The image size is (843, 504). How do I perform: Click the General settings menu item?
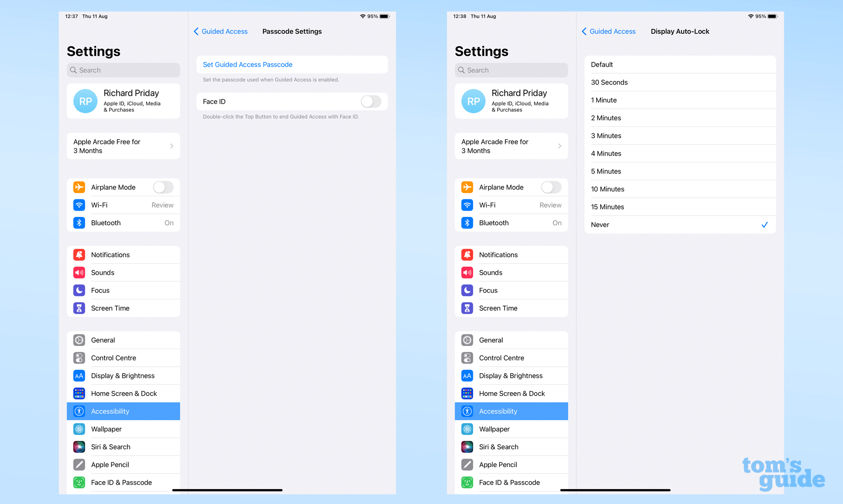(124, 340)
